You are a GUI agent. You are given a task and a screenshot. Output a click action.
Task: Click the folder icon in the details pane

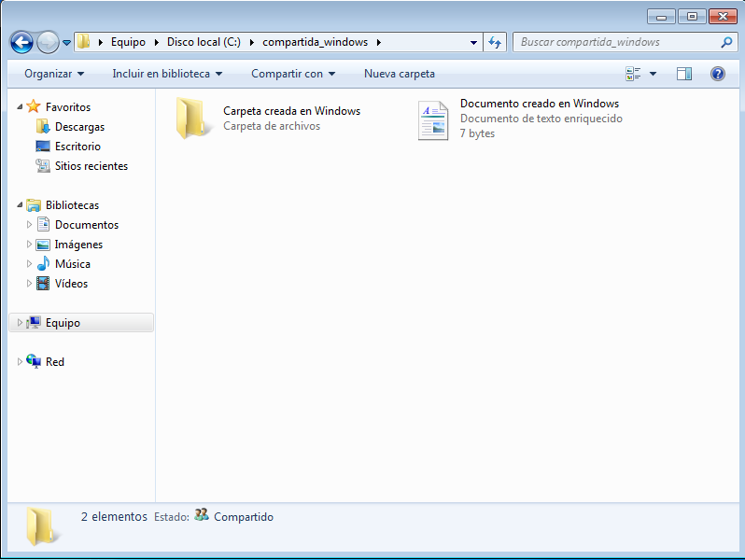[42, 525]
